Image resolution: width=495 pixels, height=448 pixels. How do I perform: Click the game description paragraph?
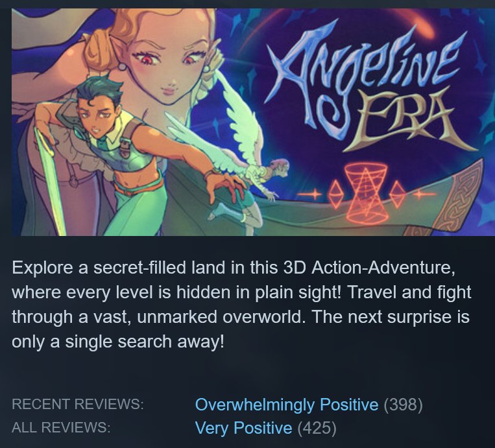[x=241, y=305]
